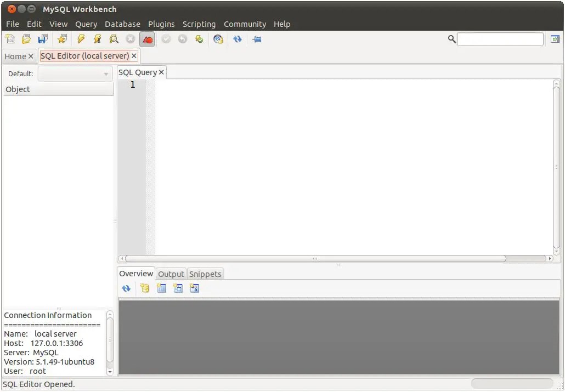The image size is (565, 392).
Task: Open the File menu
Action: (13, 24)
